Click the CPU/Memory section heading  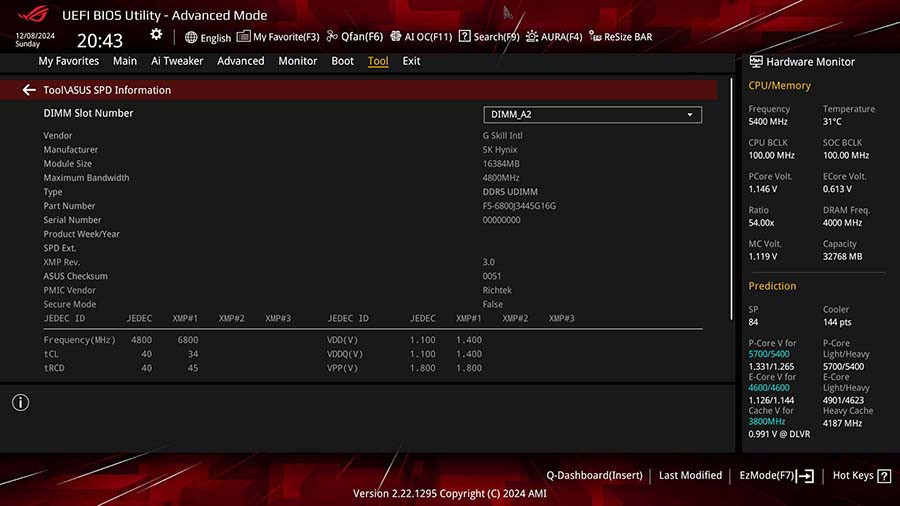779,85
